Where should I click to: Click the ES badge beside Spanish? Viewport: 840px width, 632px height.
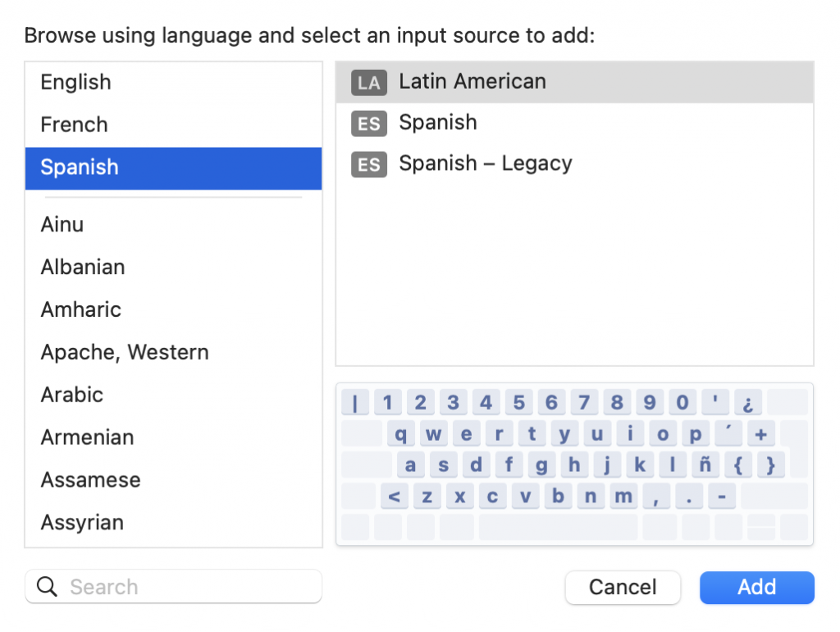[368, 123]
